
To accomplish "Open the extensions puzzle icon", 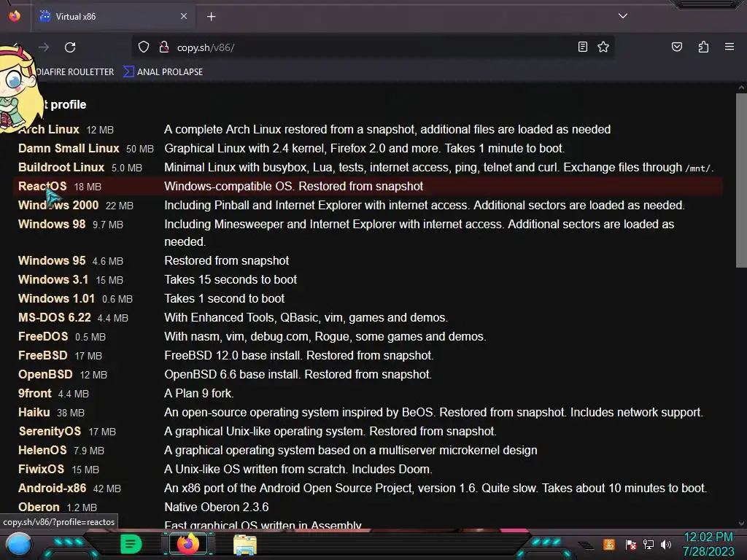I will pos(703,47).
